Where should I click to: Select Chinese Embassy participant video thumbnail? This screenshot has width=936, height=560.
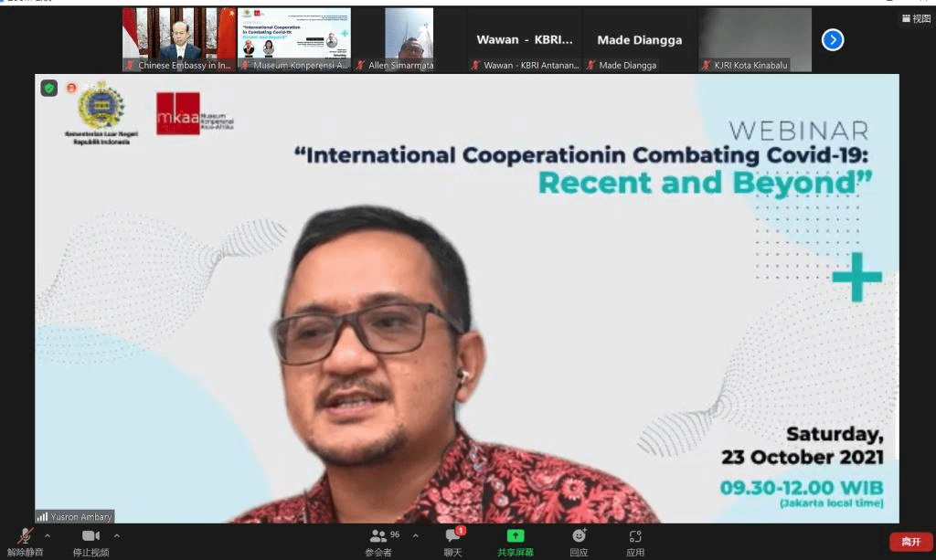click(179, 39)
